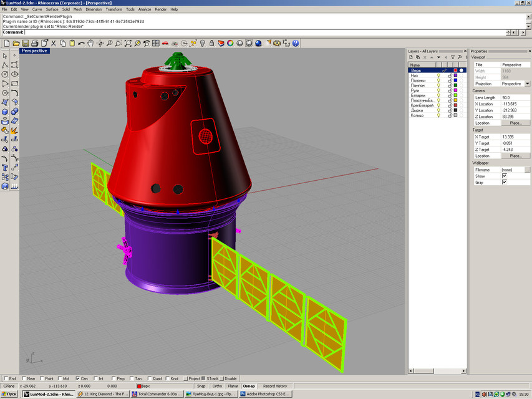Enable the End object snap checkbox
Screen dimensions: 532x399
6,378
